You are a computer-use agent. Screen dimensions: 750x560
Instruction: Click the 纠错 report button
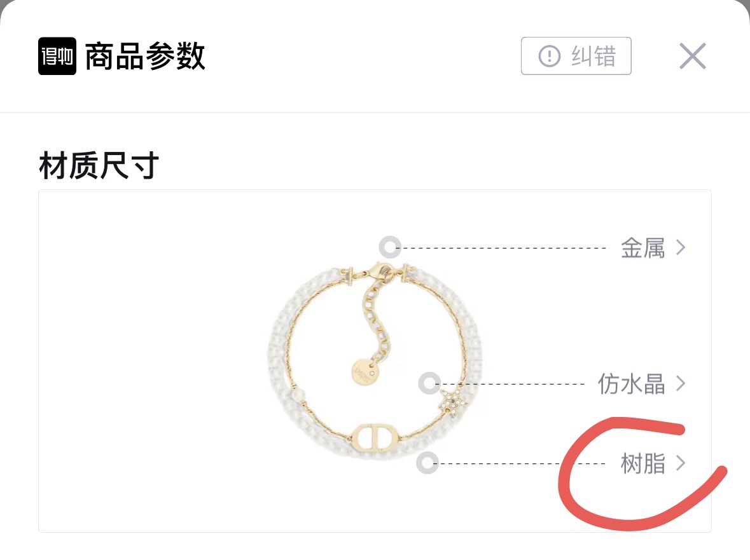[x=576, y=56]
